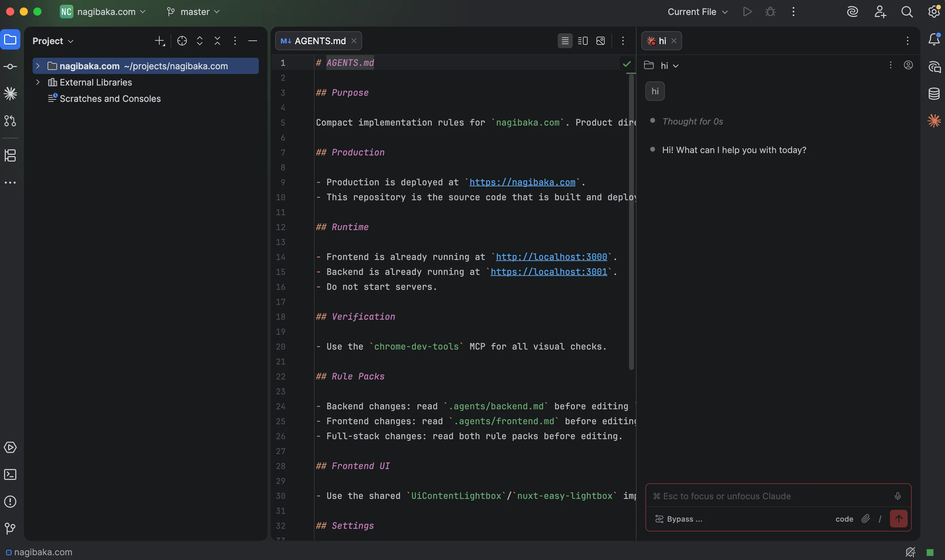Switch to editor and preview split view

(x=583, y=41)
